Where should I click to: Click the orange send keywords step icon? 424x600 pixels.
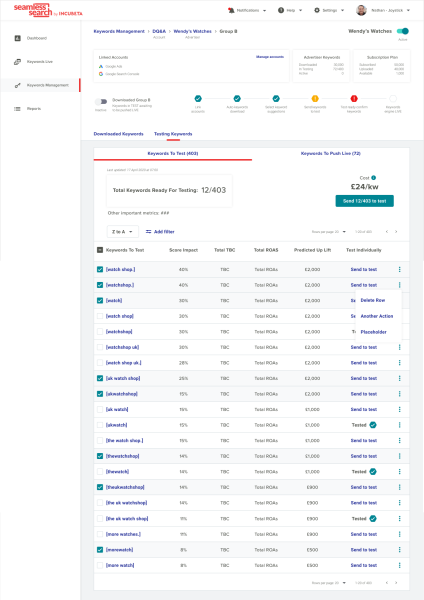tap(315, 98)
